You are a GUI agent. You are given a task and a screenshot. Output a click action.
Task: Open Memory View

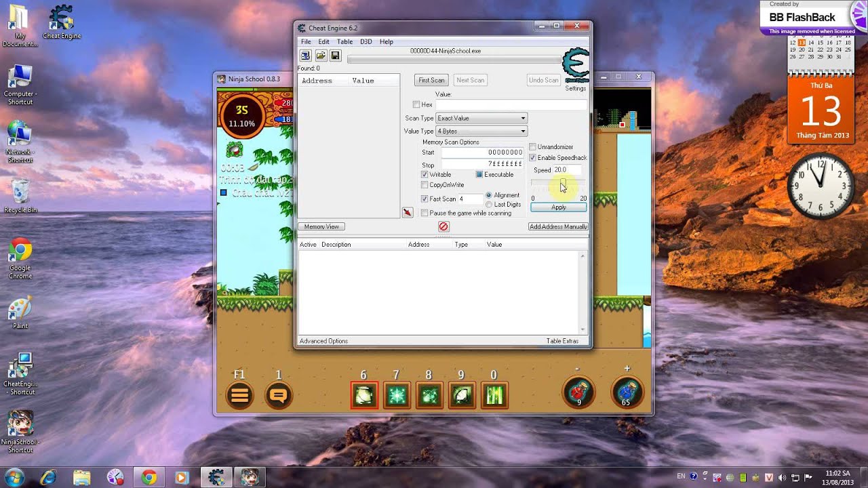tap(321, 226)
